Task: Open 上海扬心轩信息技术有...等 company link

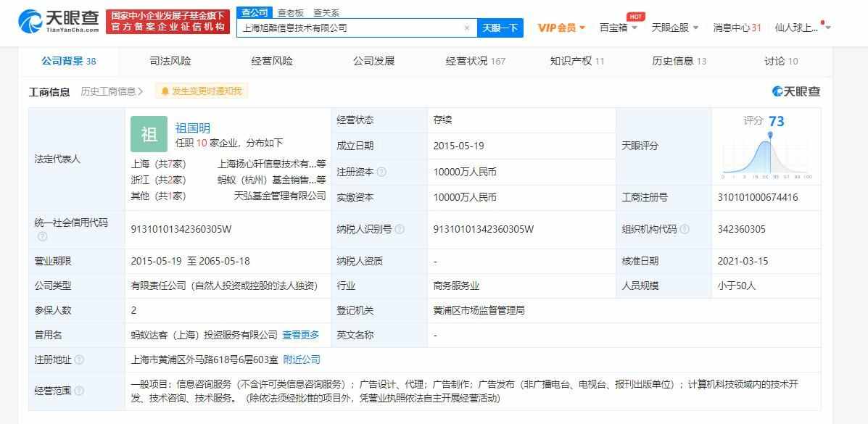Action: (x=272, y=164)
